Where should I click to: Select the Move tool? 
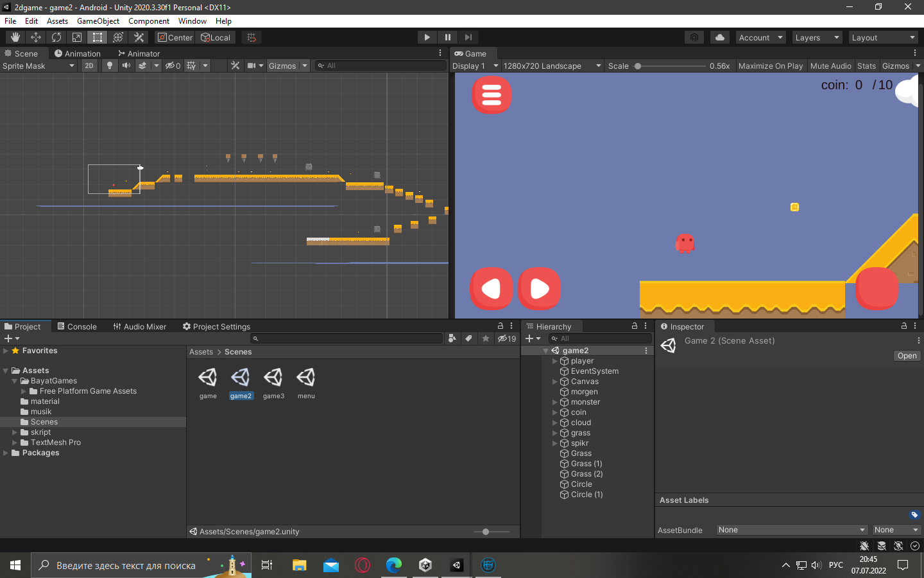(36, 37)
